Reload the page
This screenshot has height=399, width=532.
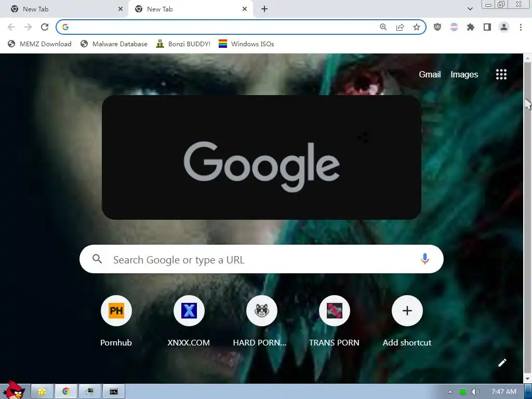pyautogui.click(x=45, y=27)
